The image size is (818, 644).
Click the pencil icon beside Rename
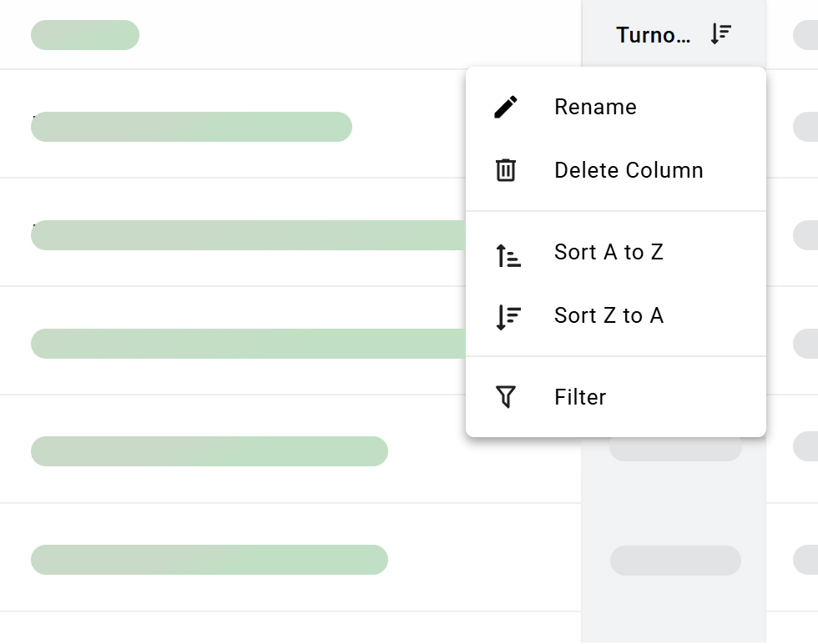(x=506, y=107)
